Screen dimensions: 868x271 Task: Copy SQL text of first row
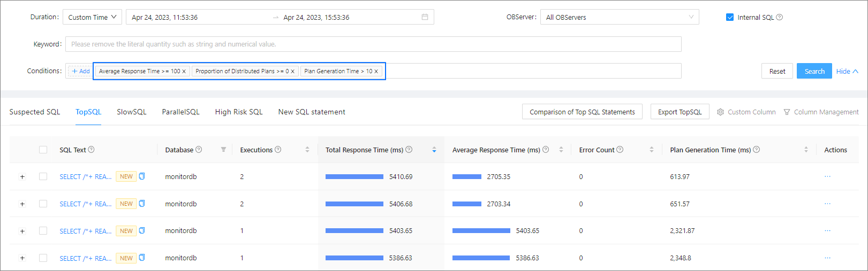142,176
